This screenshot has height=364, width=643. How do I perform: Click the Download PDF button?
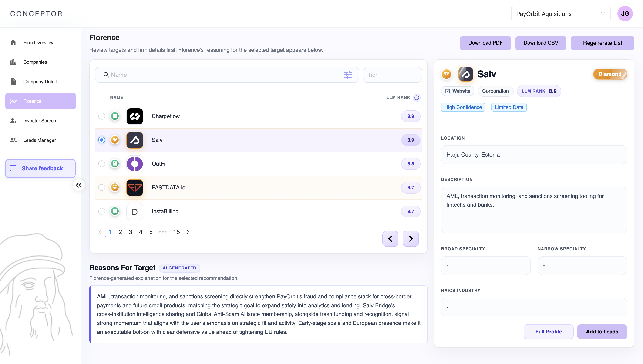click(486, 43)
